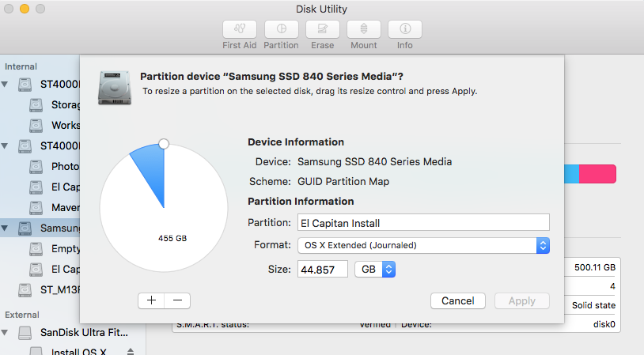Click the hard drive icon in dialog header
Screen dimensions: 644x355
115,88
